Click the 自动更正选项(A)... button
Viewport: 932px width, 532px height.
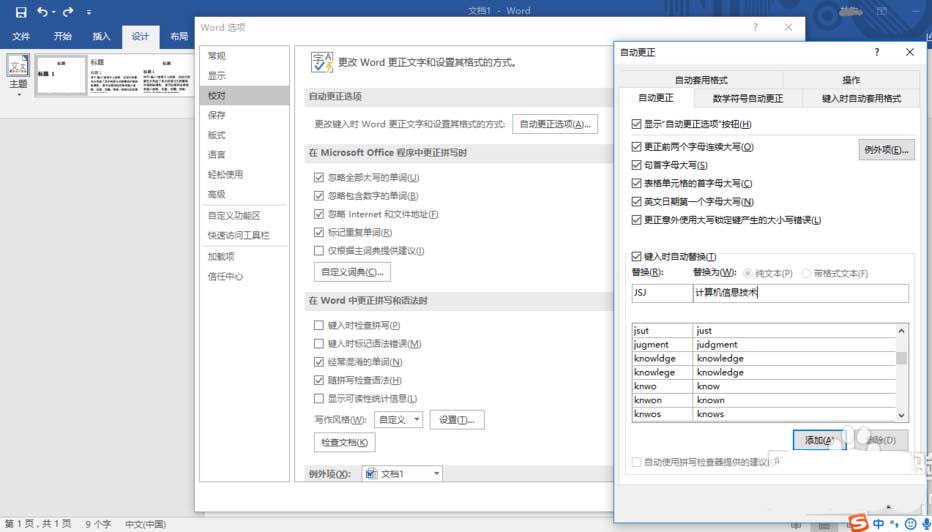coord(555,124)
